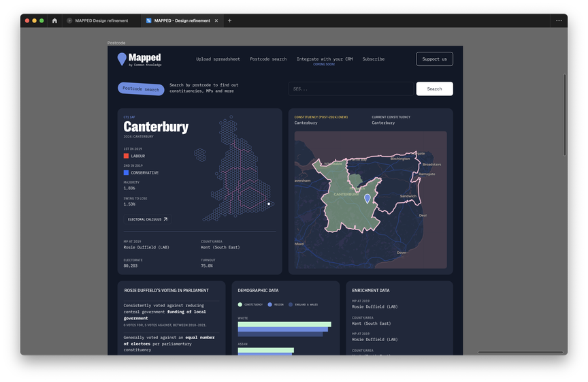588x382 pixels.
Task: Click the vertical canvas scrollbar
Action: point(564,115)
